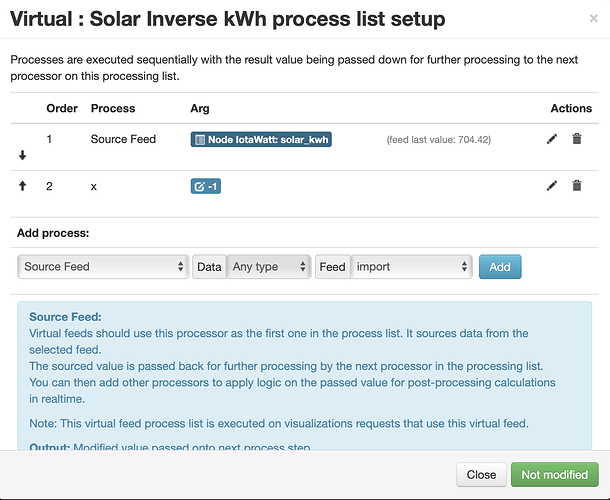Viewport: 610px width, 500px height.
Task: Click the Actions column header
Action: pos(571,108)
